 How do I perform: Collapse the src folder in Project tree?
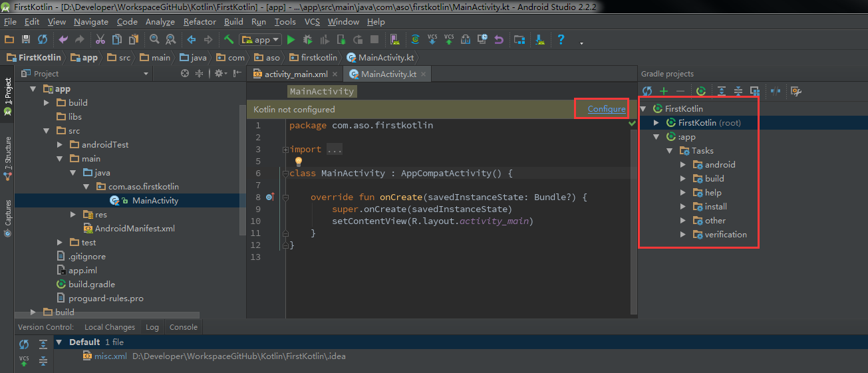pos(47,131)
